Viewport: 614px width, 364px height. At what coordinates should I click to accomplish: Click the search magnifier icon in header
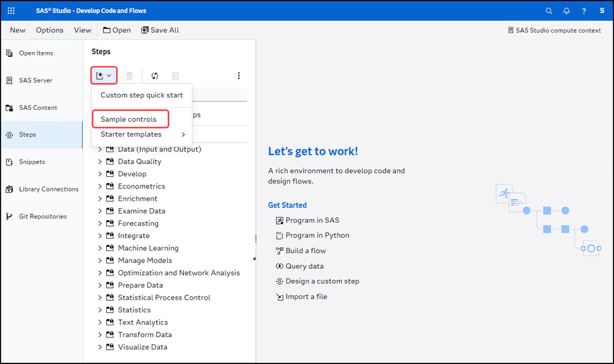coord(549,11)
